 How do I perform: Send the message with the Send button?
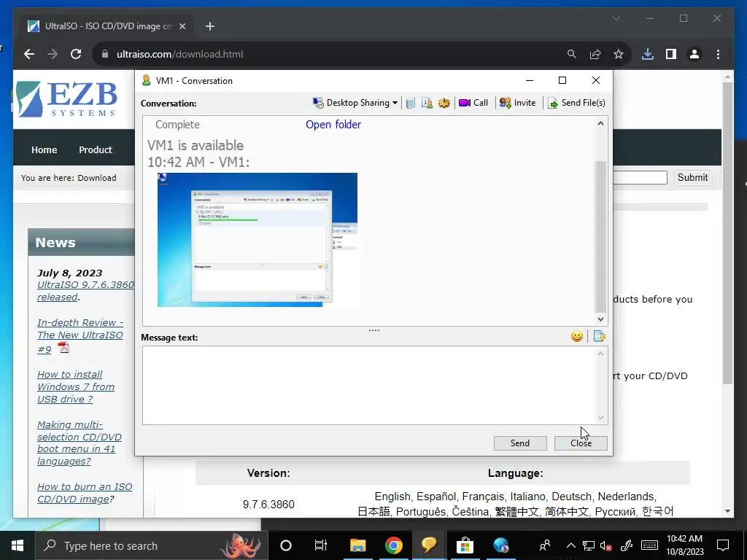(519, 443)
